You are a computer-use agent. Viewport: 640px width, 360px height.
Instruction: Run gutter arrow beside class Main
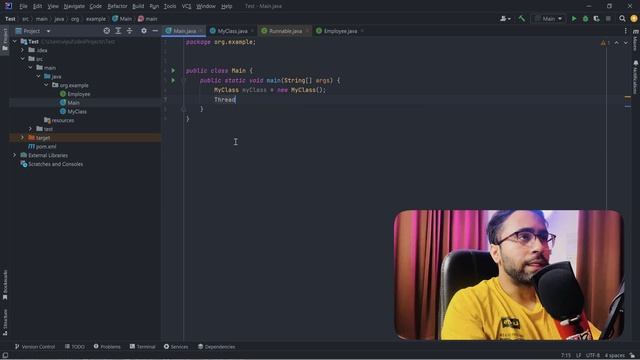click(173, 71)
